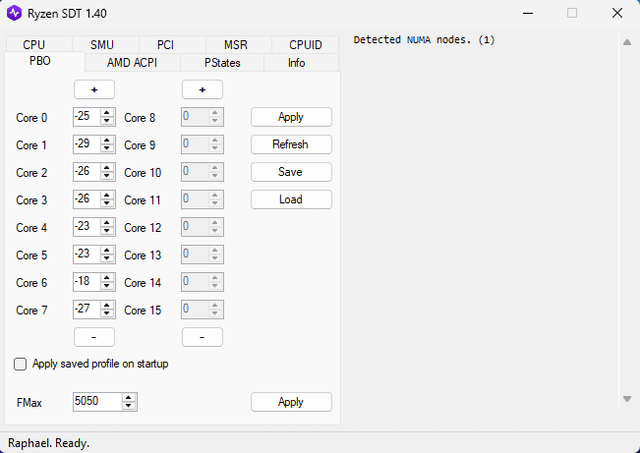
Task: Click the Core 4 label
Action: tap(31, 228)
